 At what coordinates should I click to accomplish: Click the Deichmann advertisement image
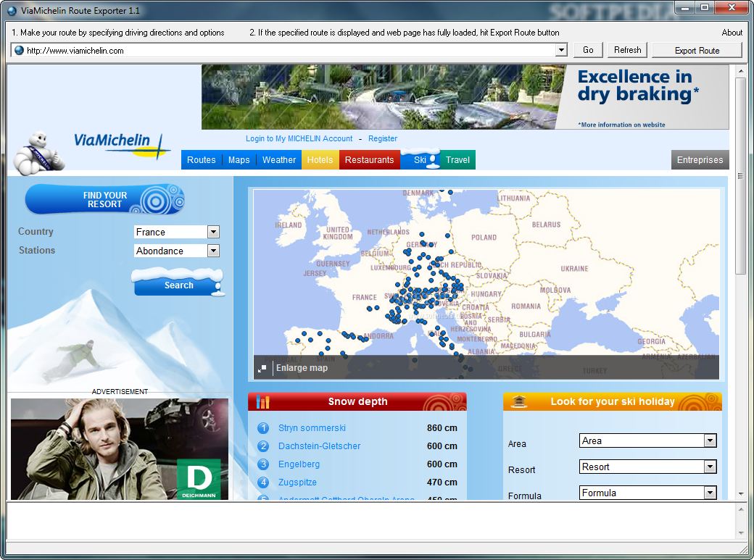tap(120, 449)
